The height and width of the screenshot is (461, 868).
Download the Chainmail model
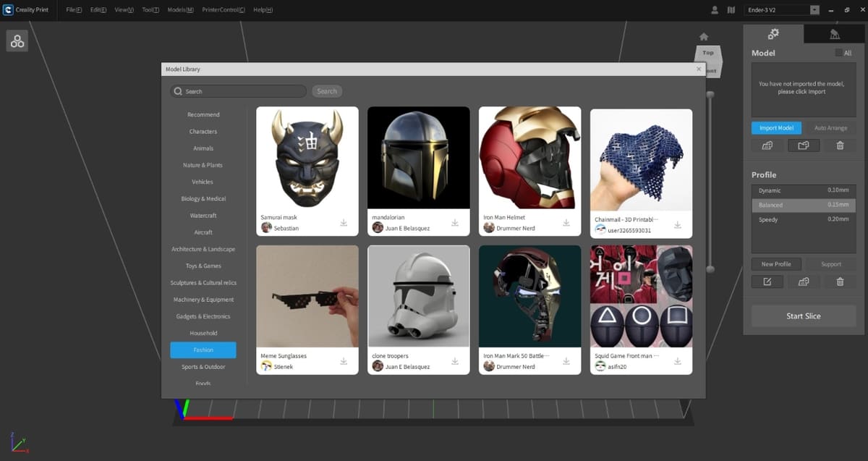pyautogui.click(x=678, y=225)
